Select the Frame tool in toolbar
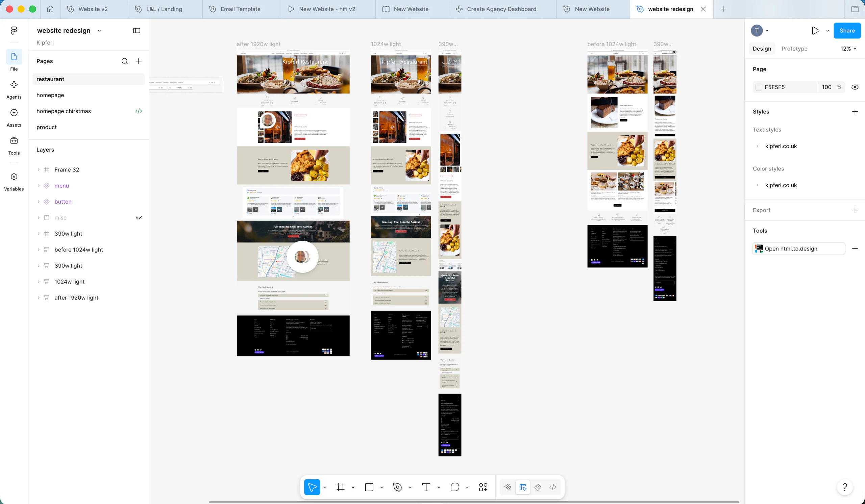 tap(341, 487)
